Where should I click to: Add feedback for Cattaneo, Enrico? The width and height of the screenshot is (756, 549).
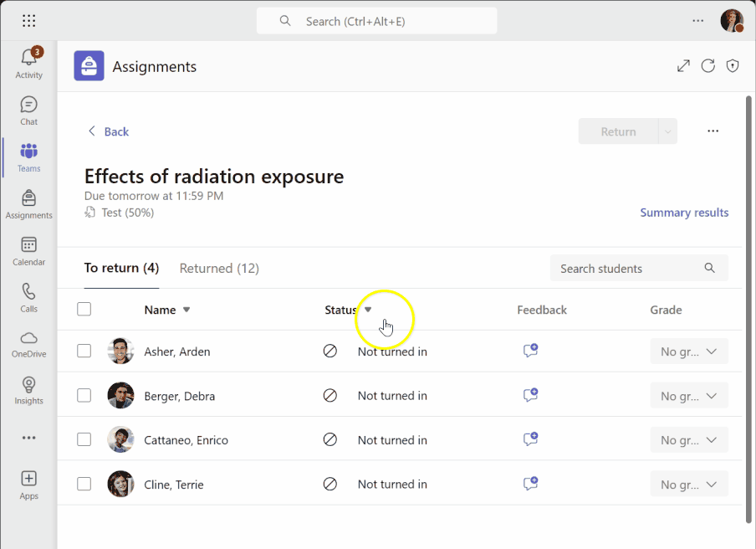pyautogui.click(x=530, y=439)
